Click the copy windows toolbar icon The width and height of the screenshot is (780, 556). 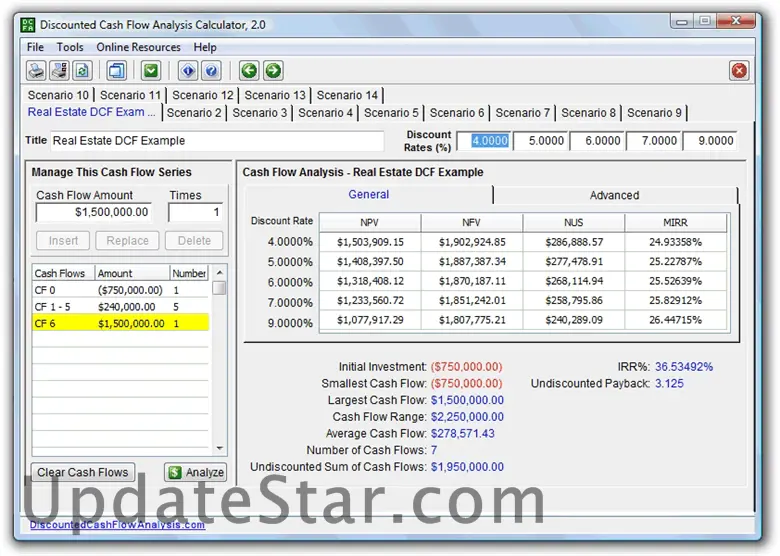click(x=116, y=71)
